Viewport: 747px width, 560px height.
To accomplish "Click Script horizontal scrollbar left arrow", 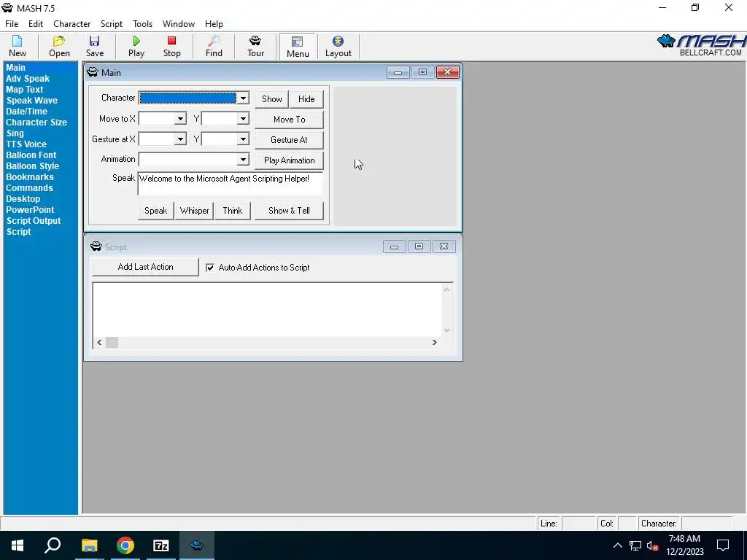I will [x=99, y=343].
